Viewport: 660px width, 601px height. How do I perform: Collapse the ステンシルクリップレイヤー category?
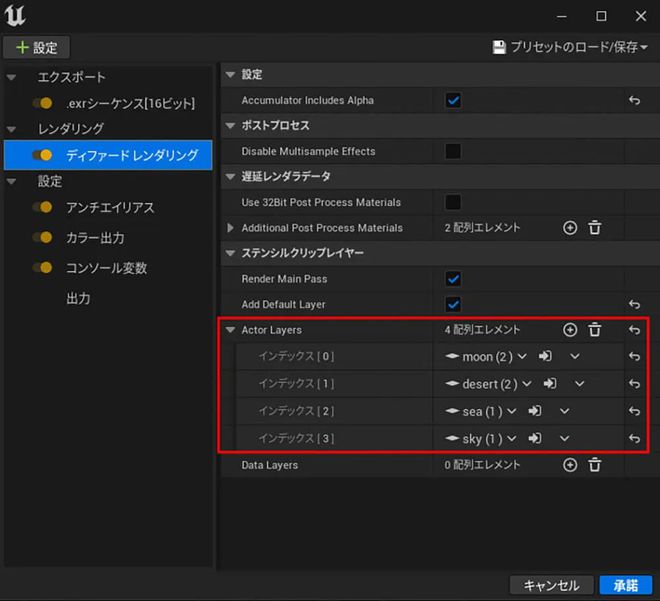click(230, 253)
